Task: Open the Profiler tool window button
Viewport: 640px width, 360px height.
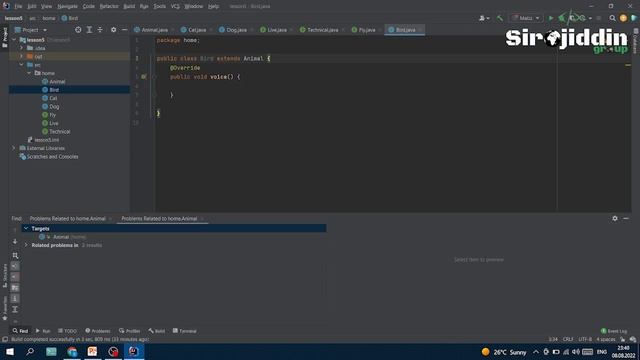Action: click(129, 331)
